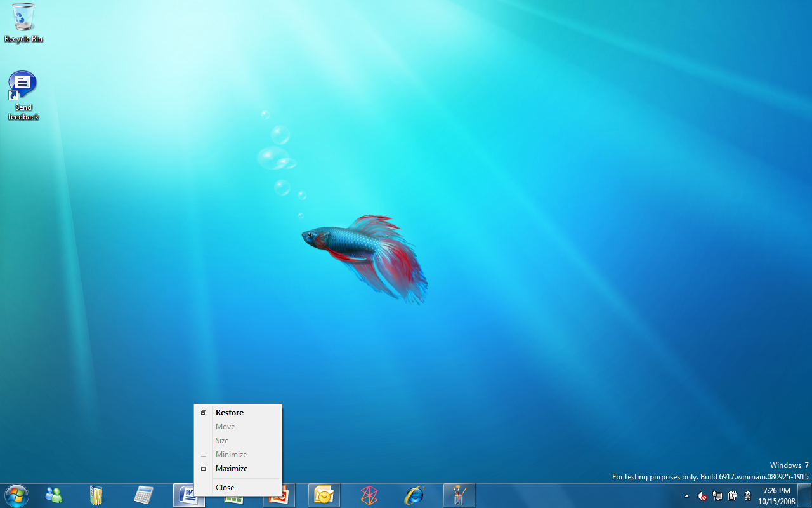
Task: Expand the hidden tray icons arrow
Action: (x=686, y=496)
